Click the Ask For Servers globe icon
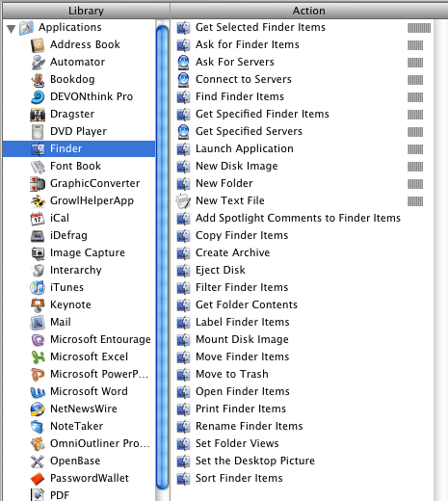448x501 pixels. point(183,63)
